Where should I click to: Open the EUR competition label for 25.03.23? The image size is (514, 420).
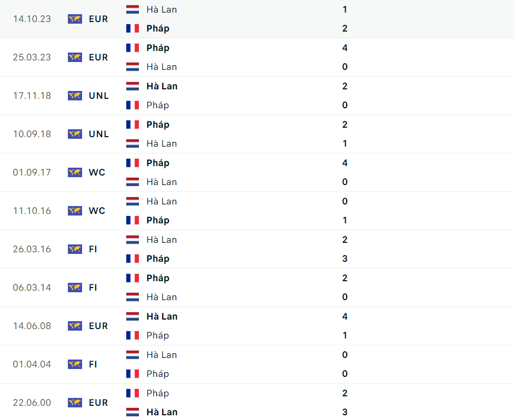pyautogui.click(x=98, y=57)
